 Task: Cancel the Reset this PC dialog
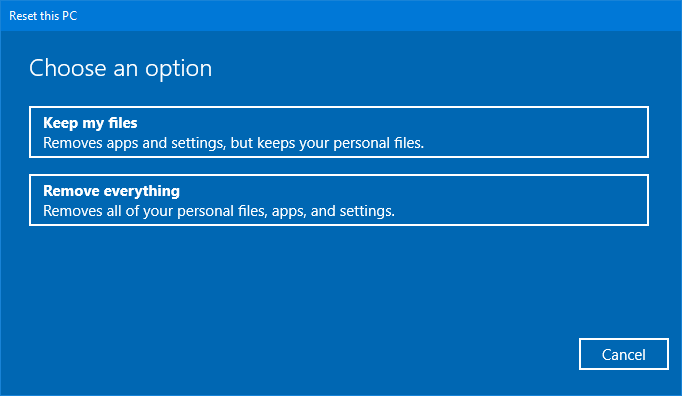pos(623,354)
